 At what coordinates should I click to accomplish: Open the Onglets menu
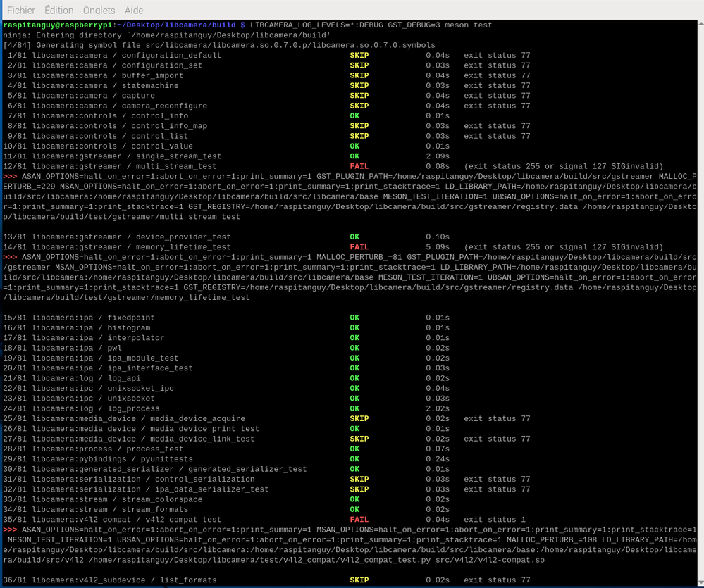(99, 10)
